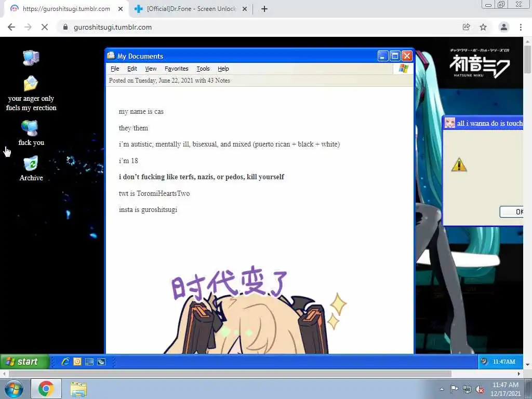Click the show desktop quick launch icon

coord(89,362)
